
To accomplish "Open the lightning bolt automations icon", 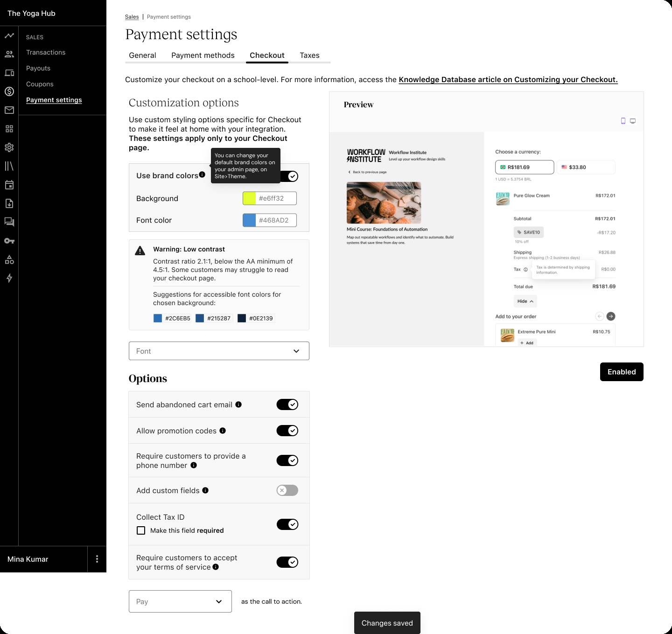I will (9, 278).
